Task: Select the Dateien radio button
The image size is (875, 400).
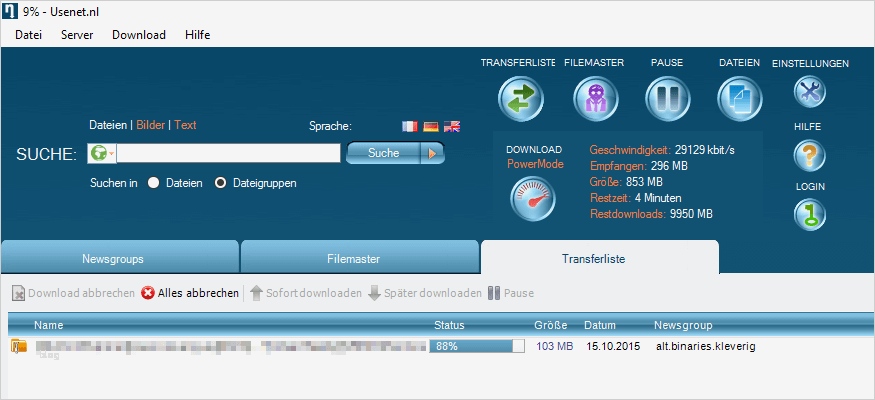Action: (x=153, y=183)
